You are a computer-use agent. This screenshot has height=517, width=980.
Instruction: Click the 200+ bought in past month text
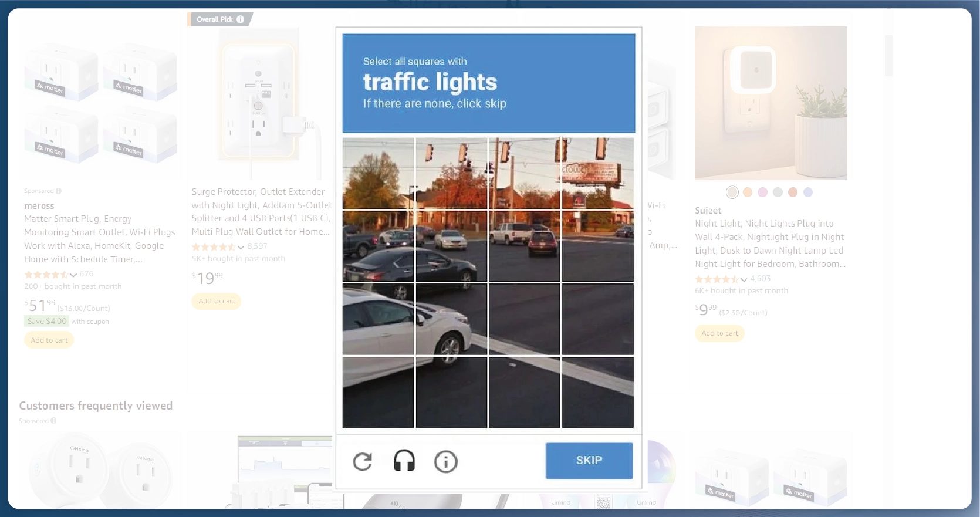click(x=73, y=286)
